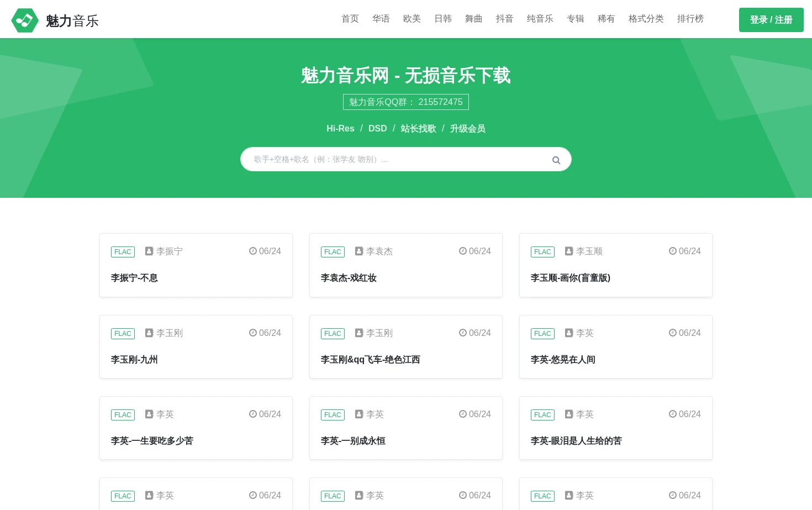Select the 欧美 navigation item
The width and height of the screenshot is (812, 510).
[x=412, y=19]
